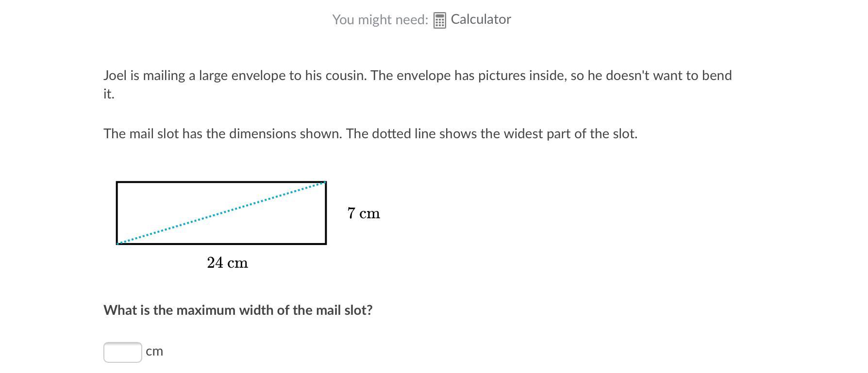Viewport: 868px width, 373px height.
Task: Click the word "bend" ending the first line
Action: pos(718,76)
